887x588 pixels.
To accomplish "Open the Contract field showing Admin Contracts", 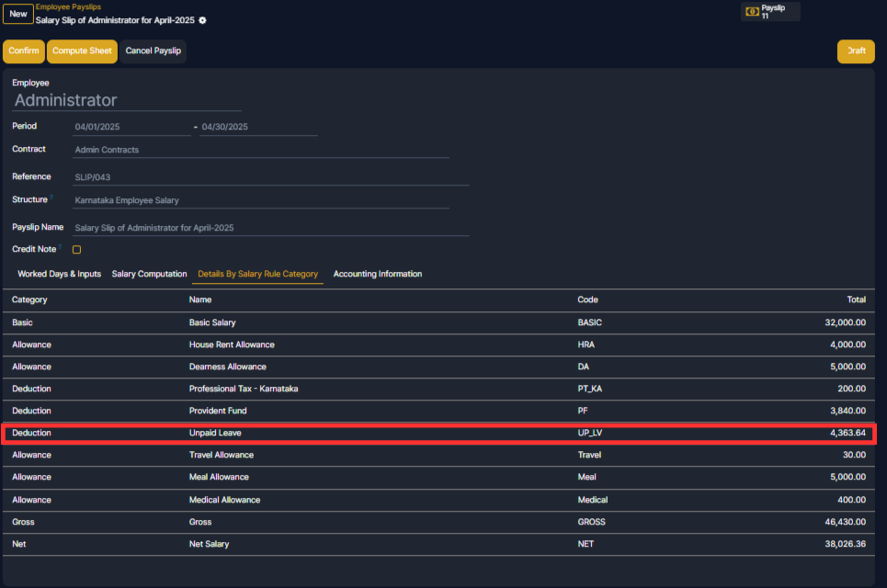I will (x=261, y=150).
